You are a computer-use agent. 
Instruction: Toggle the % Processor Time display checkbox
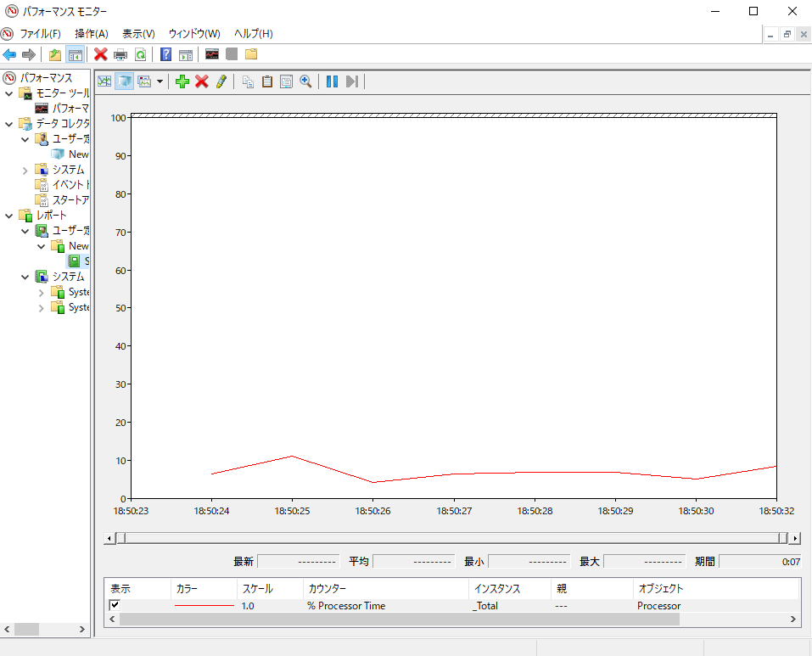[115, 605]
